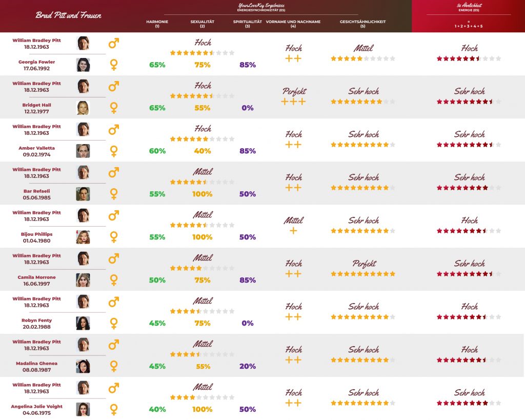This screenshot has width=525, height=420.
Task: Click Georgia Fowler's red overall star rating
Action: coord(469,58)
